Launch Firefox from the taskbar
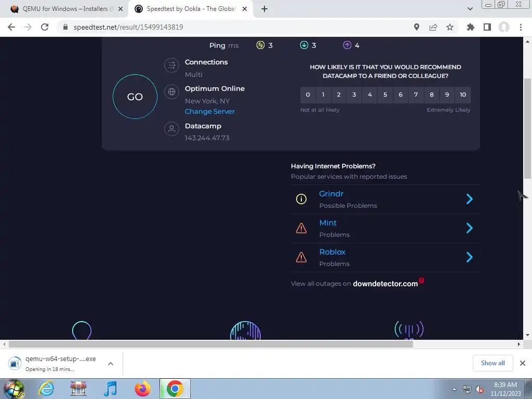 [x=142, y=389]
